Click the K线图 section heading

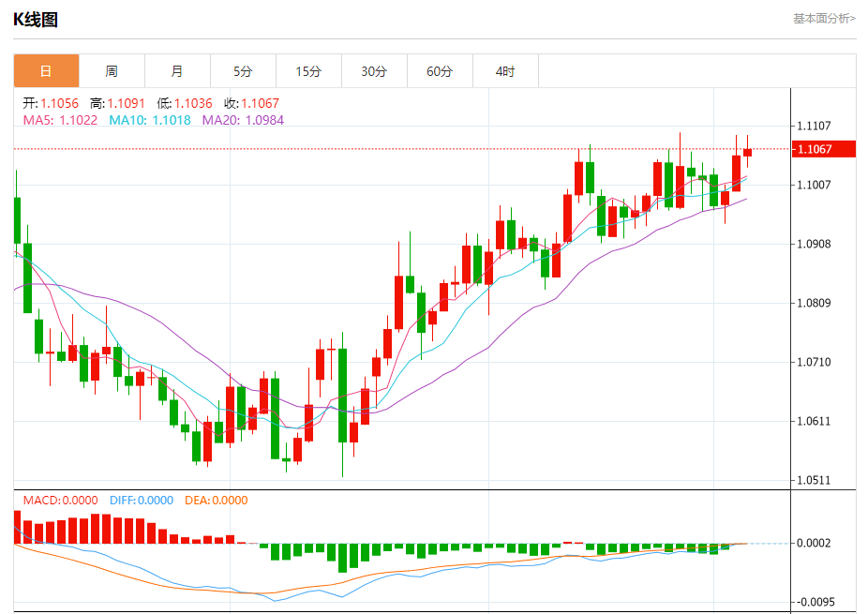[x=36, y=20]
